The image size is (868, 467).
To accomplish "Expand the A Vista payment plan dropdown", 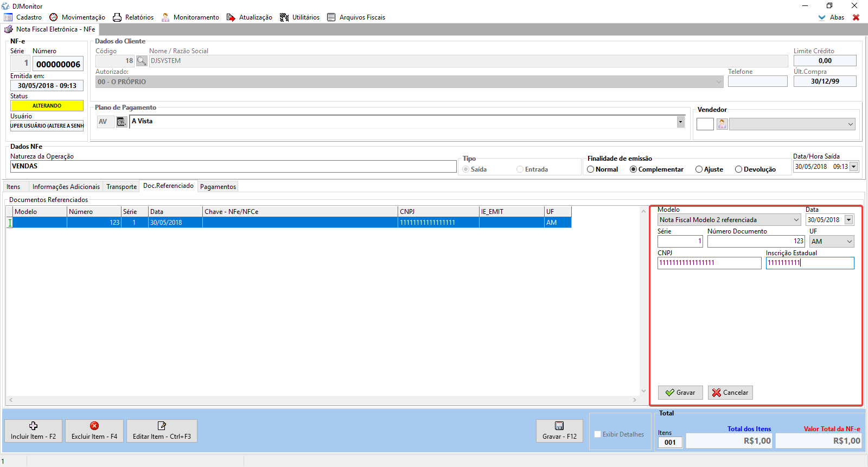I will [680, 122].
